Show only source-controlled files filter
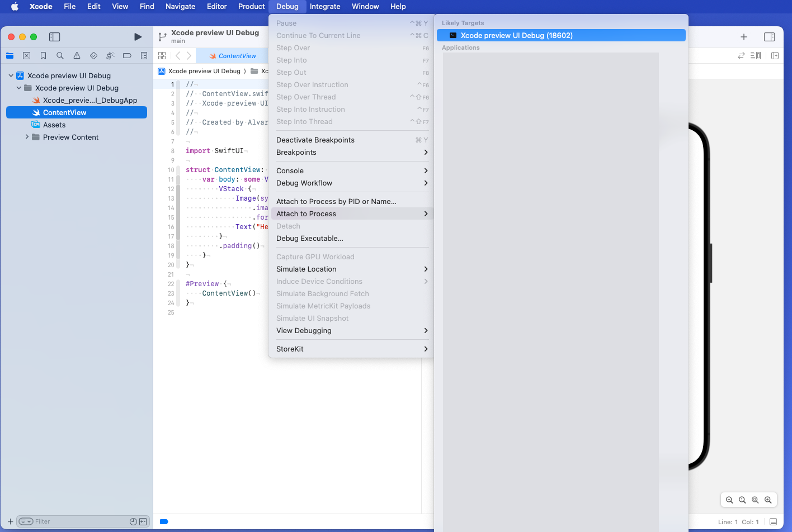The image size is (792, 532). point(143,521)
